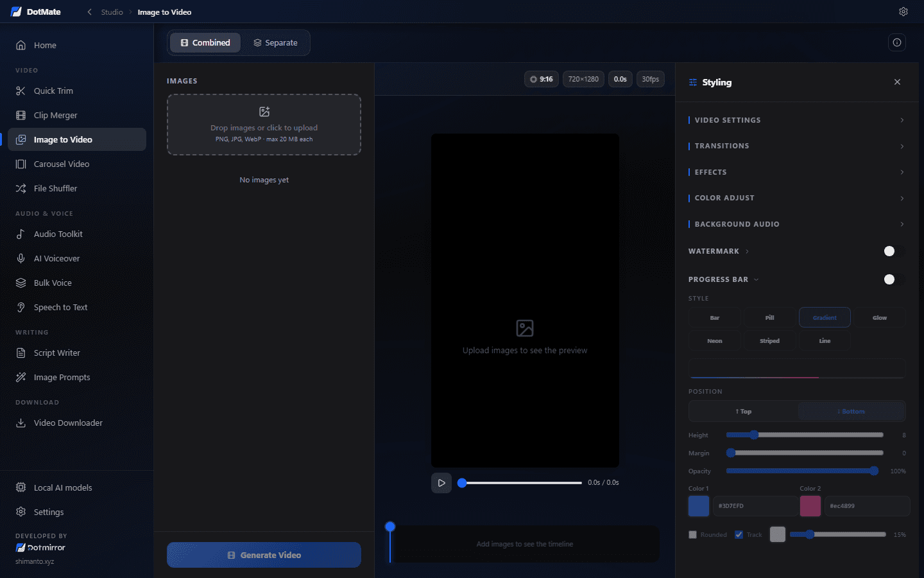Adjust the Opacity slider handle

click(x=874, y=471)
